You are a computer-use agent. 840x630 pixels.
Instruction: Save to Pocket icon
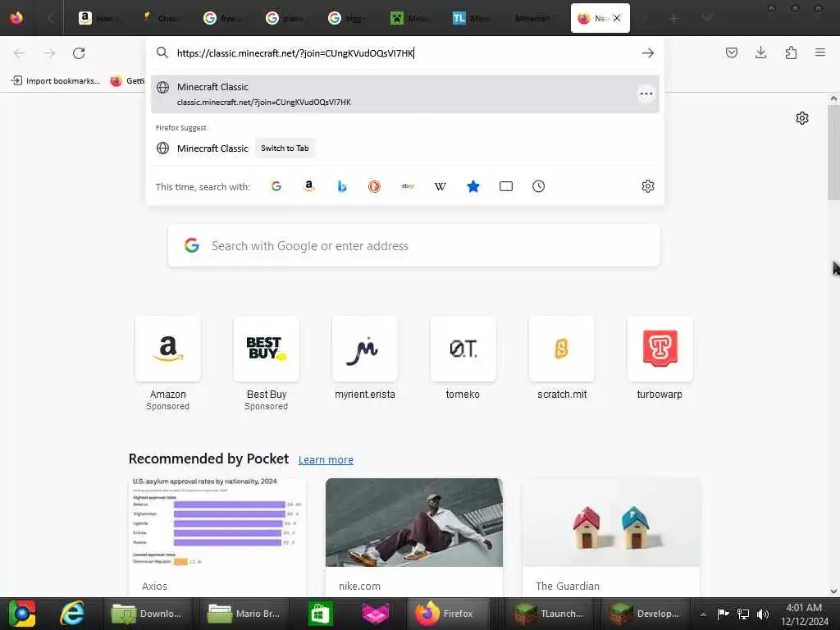[x=731, y=52]
